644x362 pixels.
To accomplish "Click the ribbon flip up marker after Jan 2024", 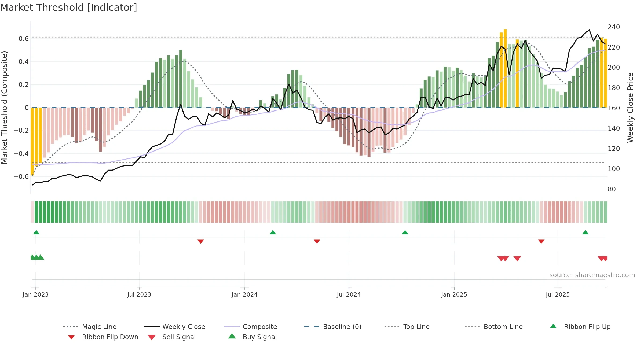I will [x=273, y=232].
